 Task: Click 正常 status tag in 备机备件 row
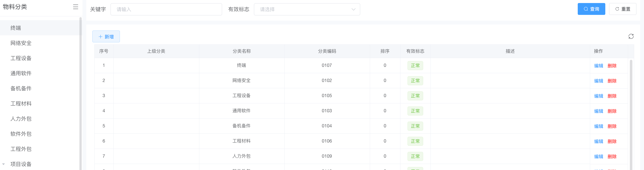pos(415,126)
